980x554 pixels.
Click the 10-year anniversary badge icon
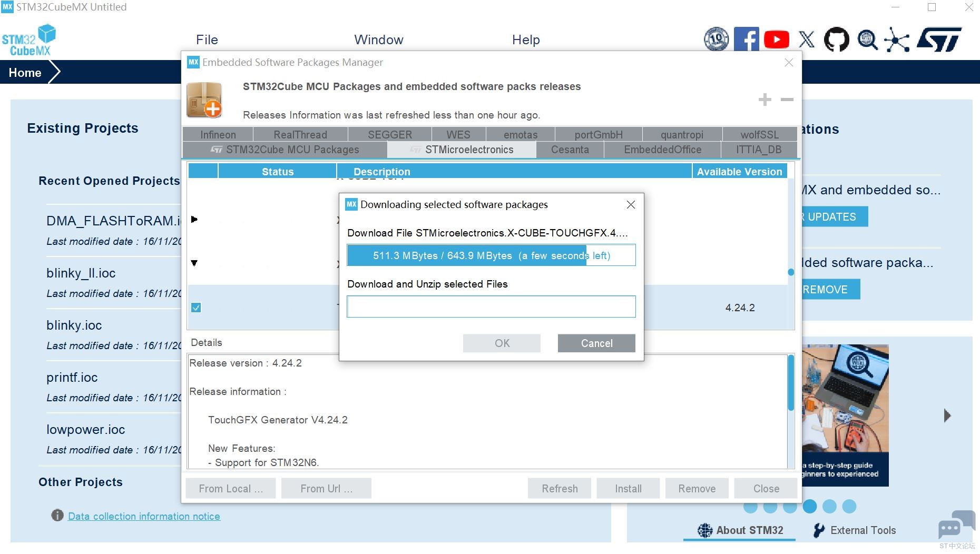coord(717,39)
